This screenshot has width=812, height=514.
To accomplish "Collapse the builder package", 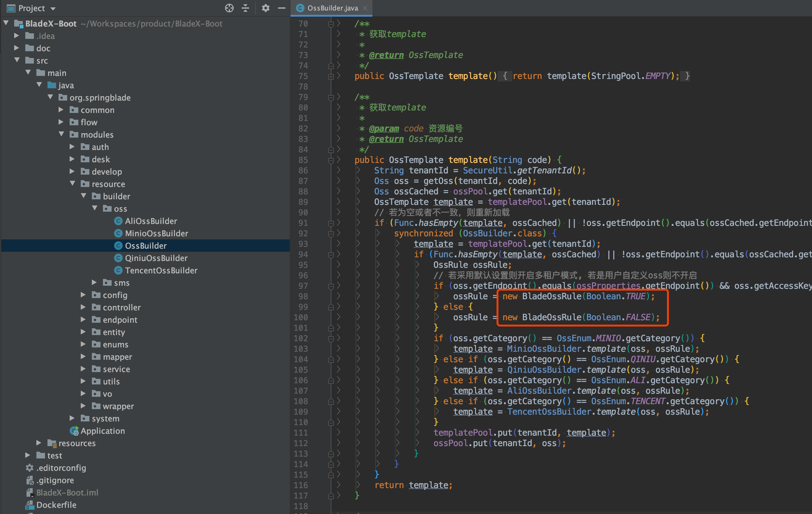I will [x=84, y=196].
